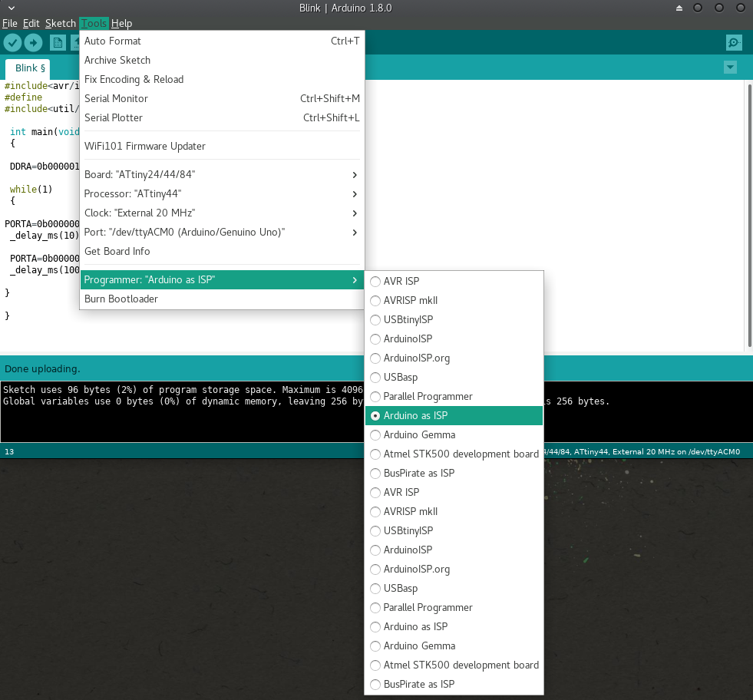Launch Serial Plotter from Tools menu
The height and width of the screenshot is (700, 753).
pyautogui.click(x=222, y=117)
